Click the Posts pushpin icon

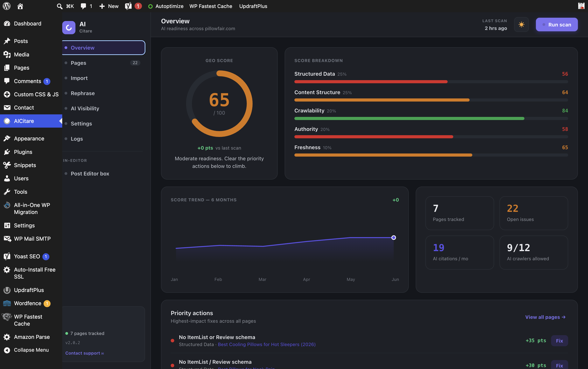click(x=7, y=41)
